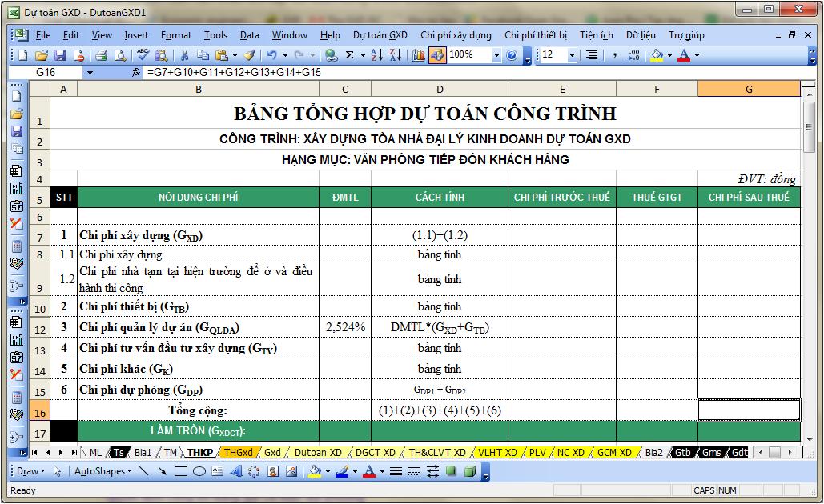
Task: Select the Format Painter brush icon
Action: (x=249, y=55)
